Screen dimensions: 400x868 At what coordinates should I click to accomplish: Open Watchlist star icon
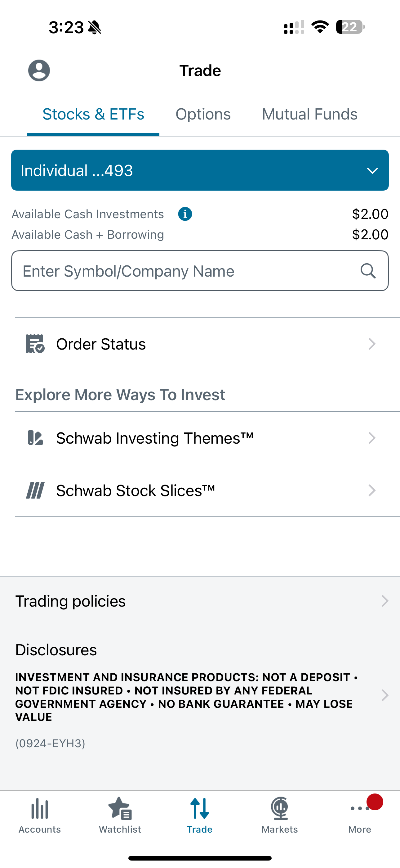tap(120, 808)
